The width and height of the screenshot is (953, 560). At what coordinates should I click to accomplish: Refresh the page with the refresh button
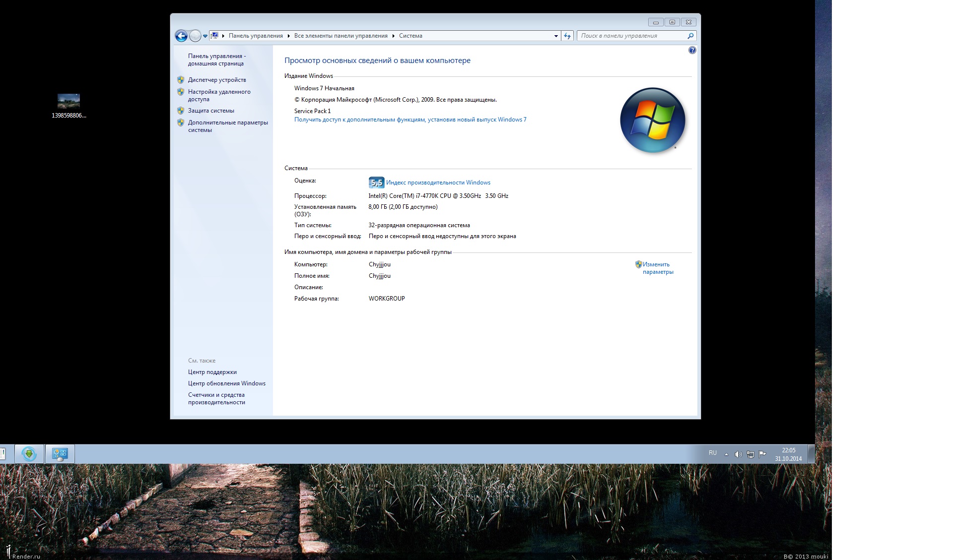point(567,36)
